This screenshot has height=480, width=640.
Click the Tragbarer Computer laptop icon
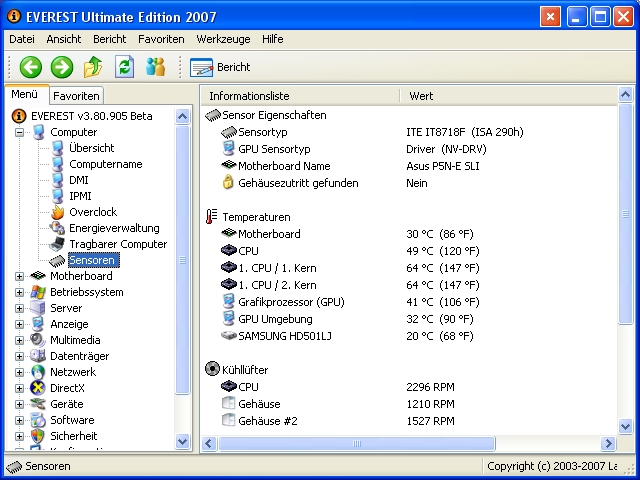pos(57,244)
